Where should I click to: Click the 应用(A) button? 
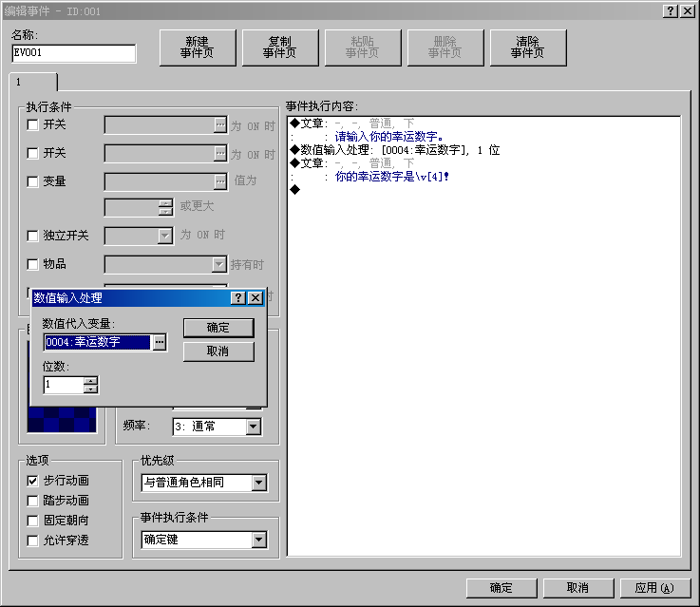pyautogui.click(x=655, y=588)
